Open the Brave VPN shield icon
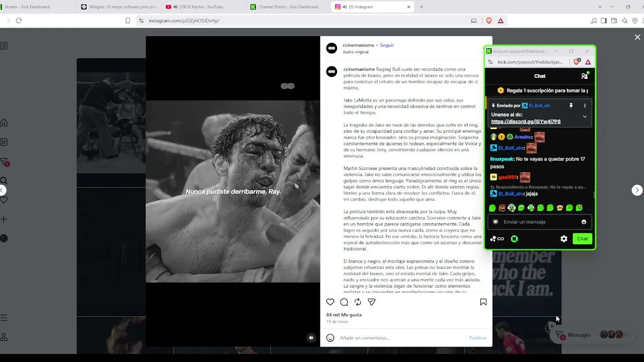Image resolution: width=644 pixels, height=362 pixels. coord(635,21)
